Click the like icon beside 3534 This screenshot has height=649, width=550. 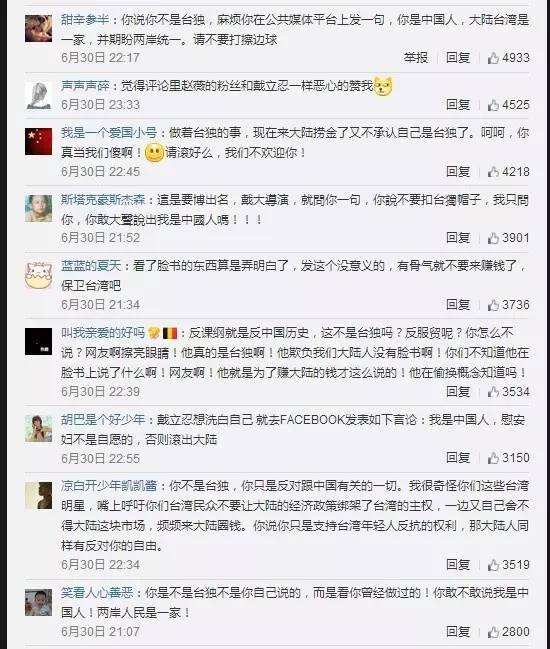(493, 392)
